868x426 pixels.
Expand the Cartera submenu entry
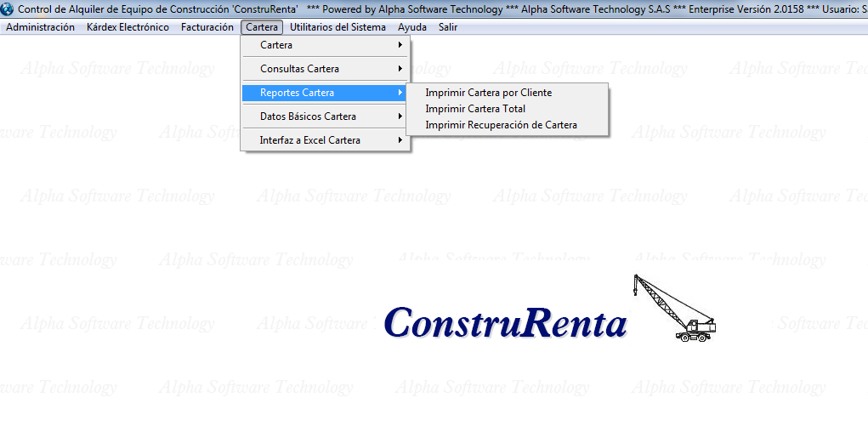click(x=276, y=45)
